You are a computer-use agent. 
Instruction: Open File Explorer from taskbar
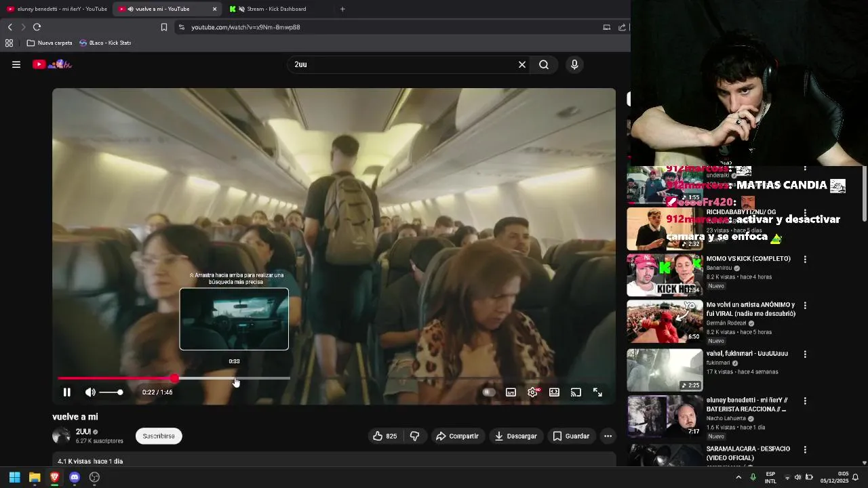pyautogui.click(x=35, y=477)
